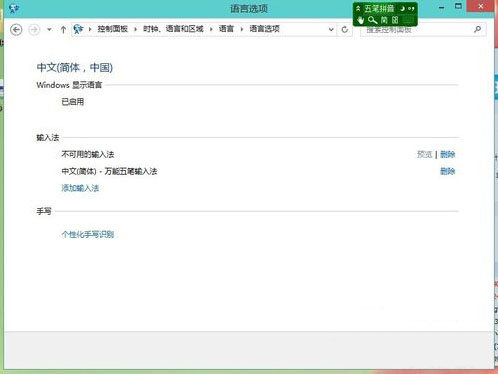Open the soft keyboard icon on IME toolbar
The image size is (498, 374).
(395, 20)
